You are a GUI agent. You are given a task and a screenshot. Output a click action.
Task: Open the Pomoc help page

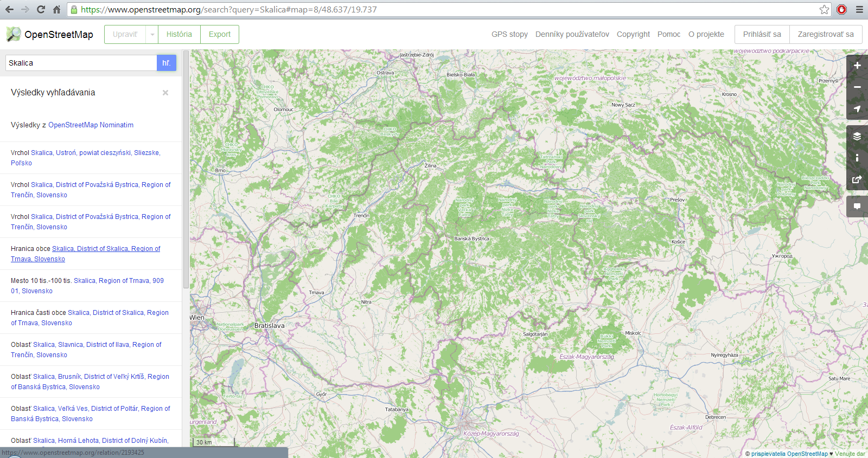point(669,34)
